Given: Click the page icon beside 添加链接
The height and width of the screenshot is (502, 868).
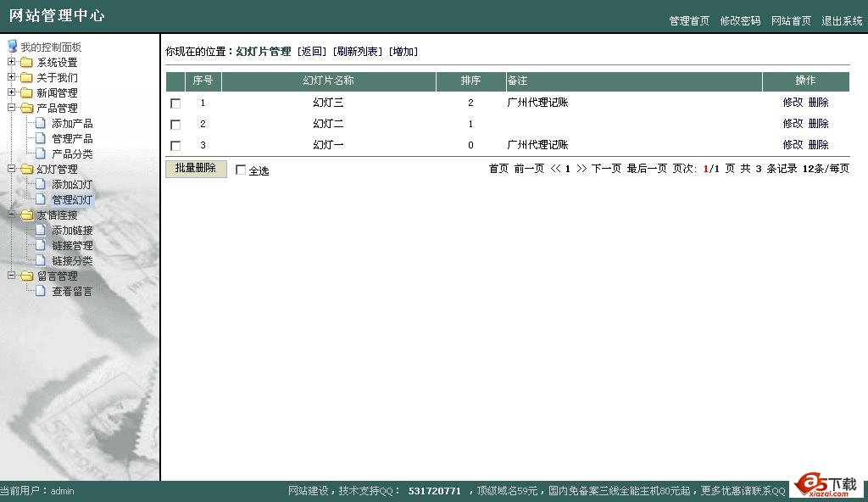Looking at the screenshot, I should (41, 230).
